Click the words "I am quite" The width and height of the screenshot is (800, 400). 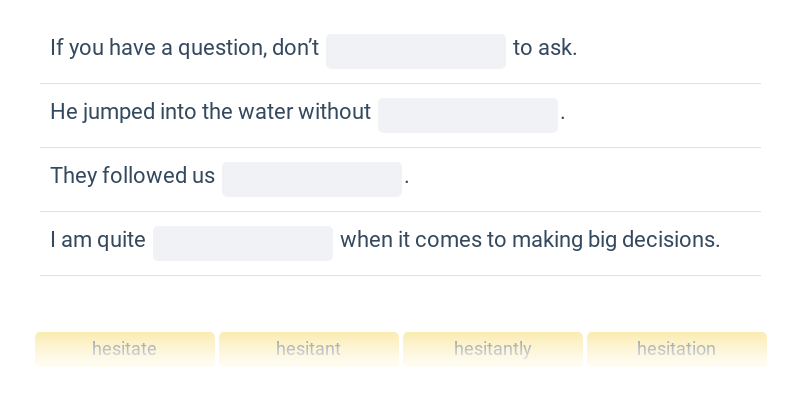pos(97,240)
